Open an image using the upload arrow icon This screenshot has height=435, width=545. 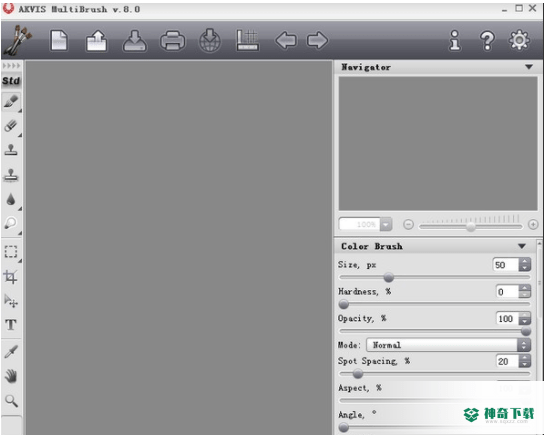coord(96,41)
